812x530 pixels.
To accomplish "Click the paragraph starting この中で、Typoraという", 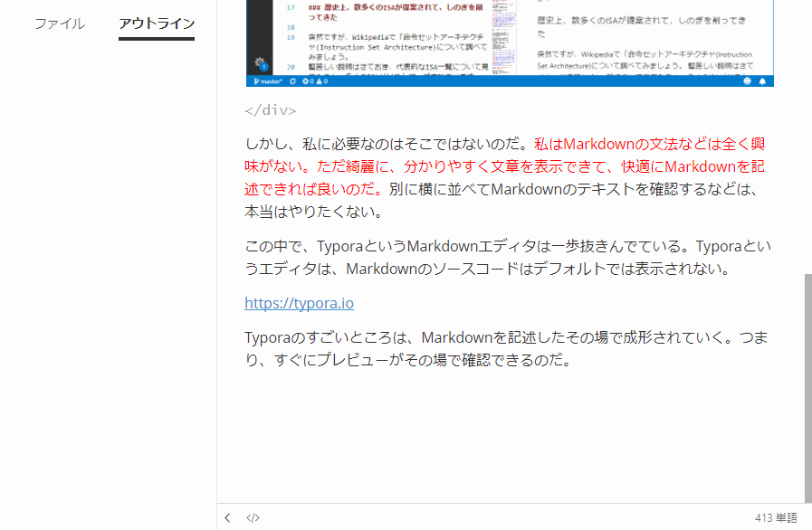I will tap(508, 257).
